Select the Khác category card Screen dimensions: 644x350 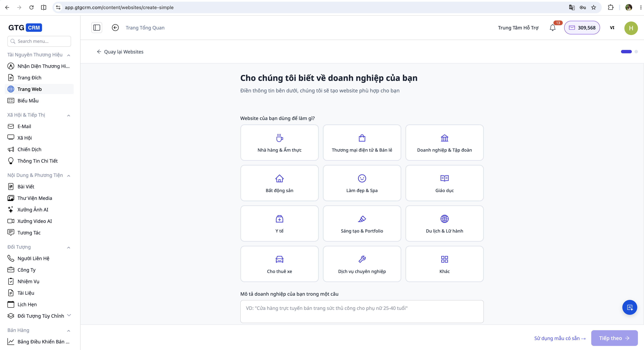(x=444, y=264)
